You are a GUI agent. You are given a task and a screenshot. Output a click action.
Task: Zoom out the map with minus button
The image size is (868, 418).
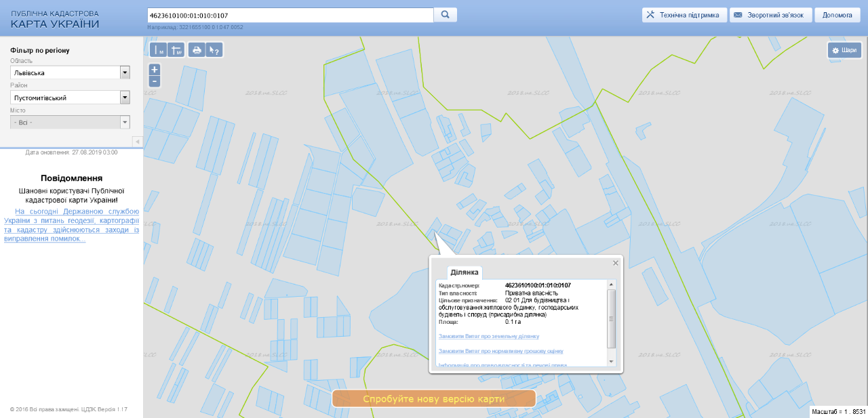[155, 81]
